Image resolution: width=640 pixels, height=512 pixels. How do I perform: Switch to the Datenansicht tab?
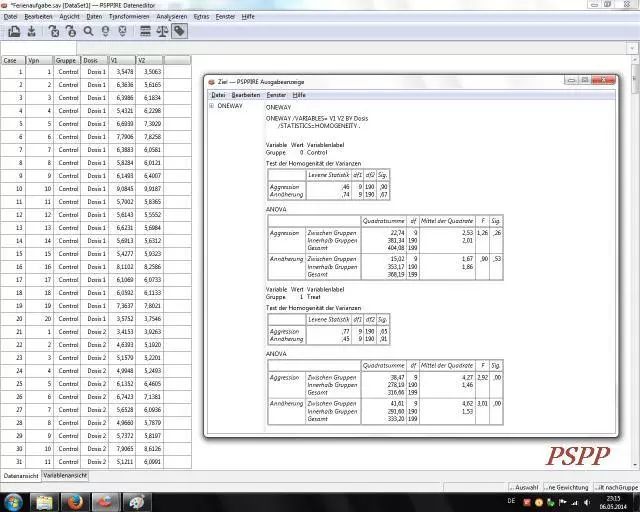point(21,476)
